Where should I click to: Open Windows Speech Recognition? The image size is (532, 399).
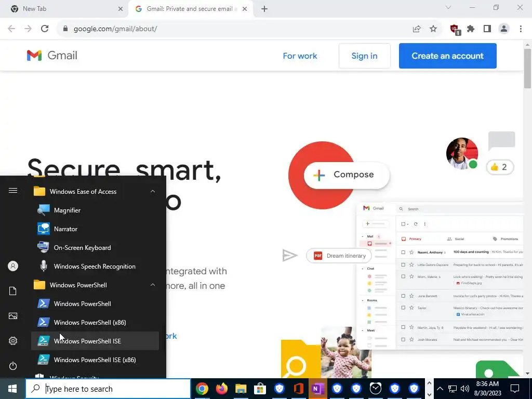point(95,267)
